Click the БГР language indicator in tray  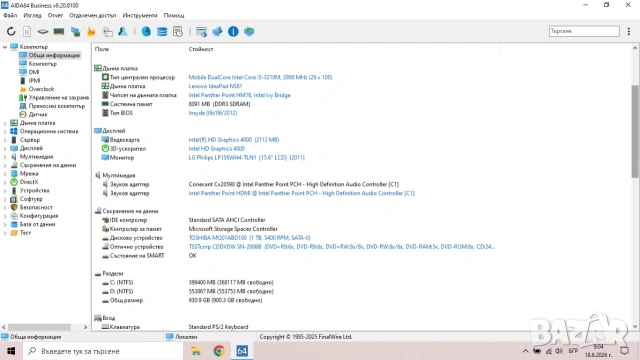pyautogui.click(x=573, y=351)
